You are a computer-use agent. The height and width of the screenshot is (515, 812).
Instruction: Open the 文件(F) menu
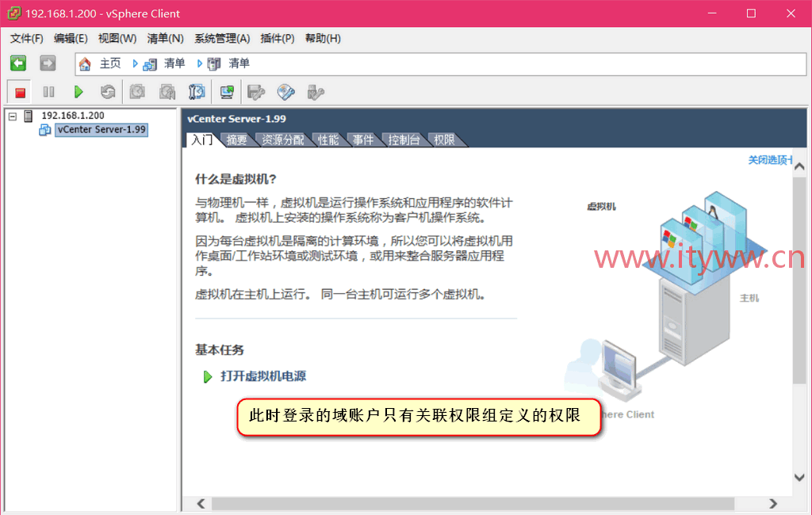coord(26,38)
